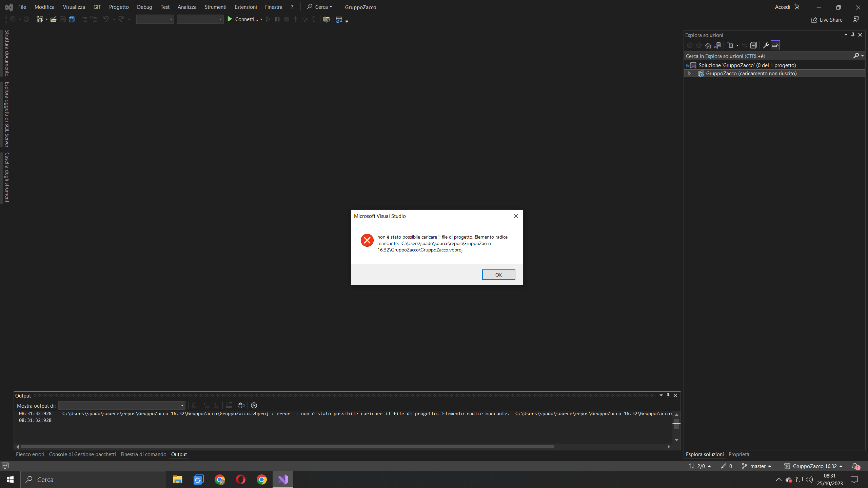Image resolution: width=868 pixels, height=488 pixels.
Task: Click the Home icon in Esplora soluzioni
Action: point(708,45)
